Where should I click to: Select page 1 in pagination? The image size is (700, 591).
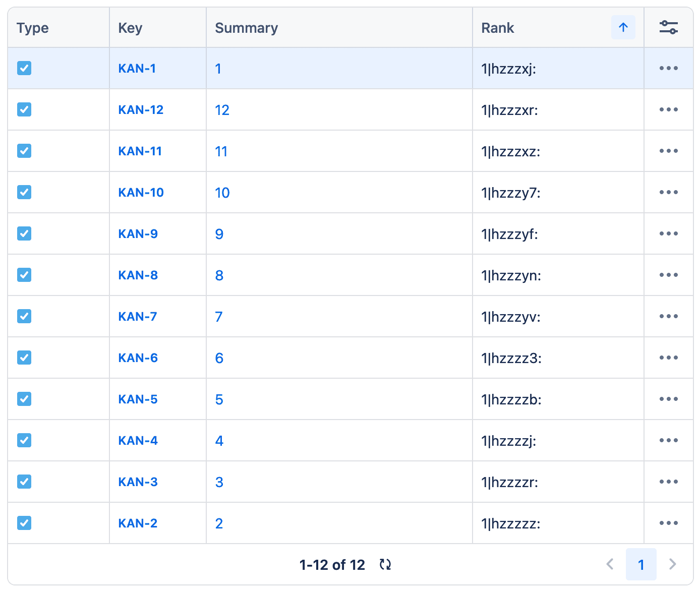coord(641,564)
